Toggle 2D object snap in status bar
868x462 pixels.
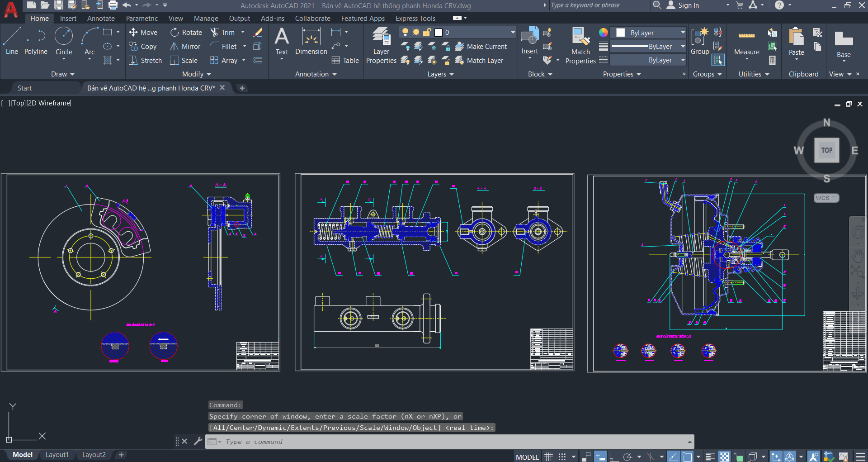coord(687,457)
